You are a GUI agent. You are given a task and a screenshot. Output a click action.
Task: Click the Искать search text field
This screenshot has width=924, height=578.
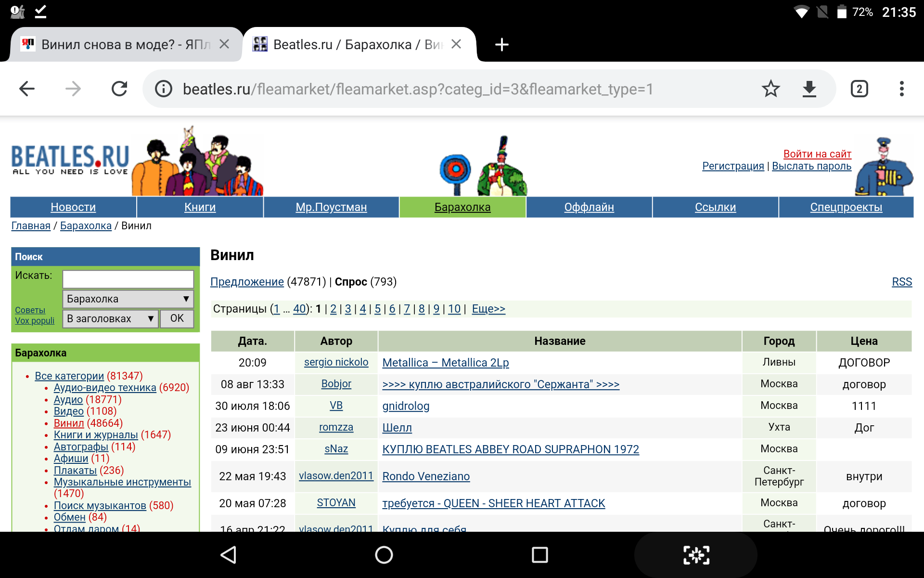(x=128, y=279)
